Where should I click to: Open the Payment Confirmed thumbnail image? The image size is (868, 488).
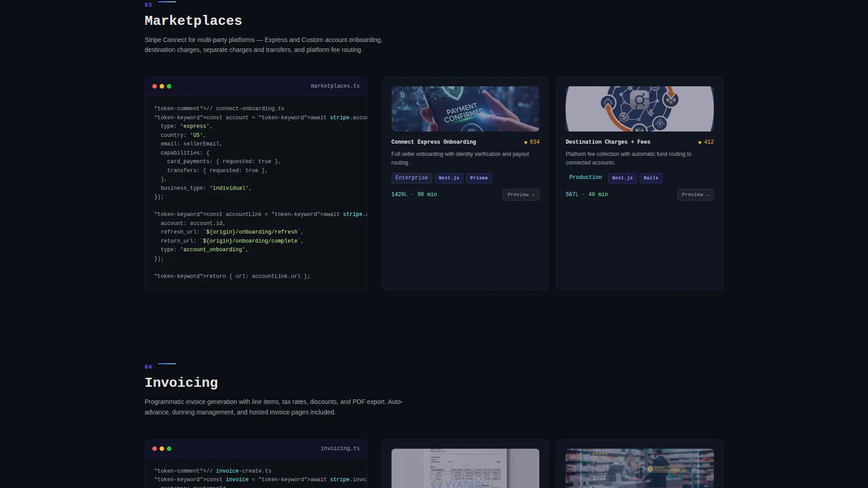pyautogui.click(x=465, y=109)
